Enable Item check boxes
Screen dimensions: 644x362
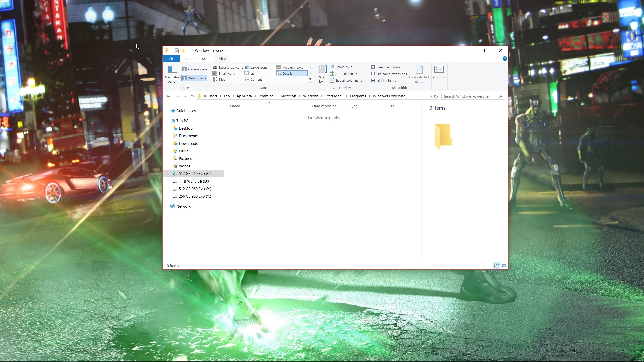(373, 67)
